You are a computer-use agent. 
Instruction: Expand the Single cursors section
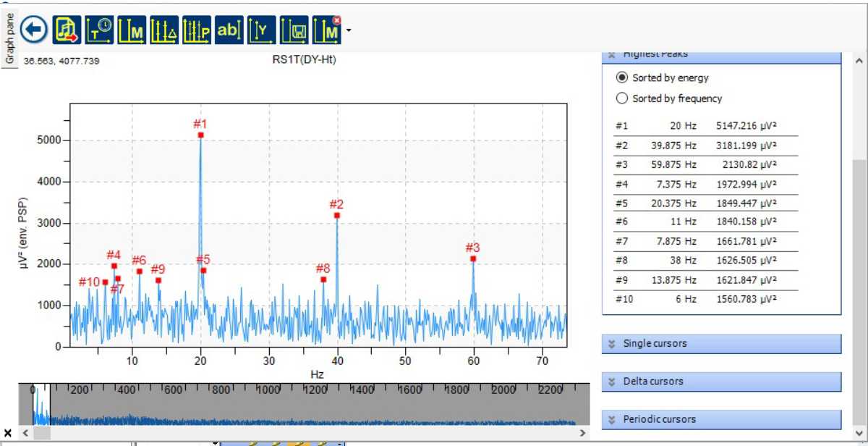[x=721, y=343]
